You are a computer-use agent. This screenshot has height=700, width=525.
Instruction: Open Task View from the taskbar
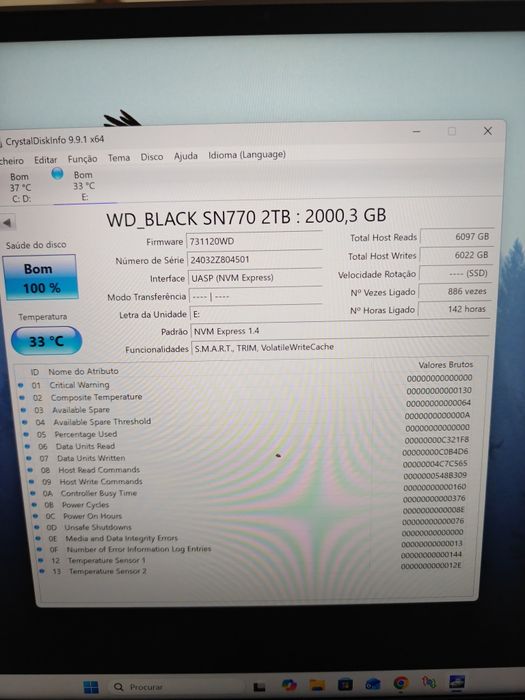(259, 687)
